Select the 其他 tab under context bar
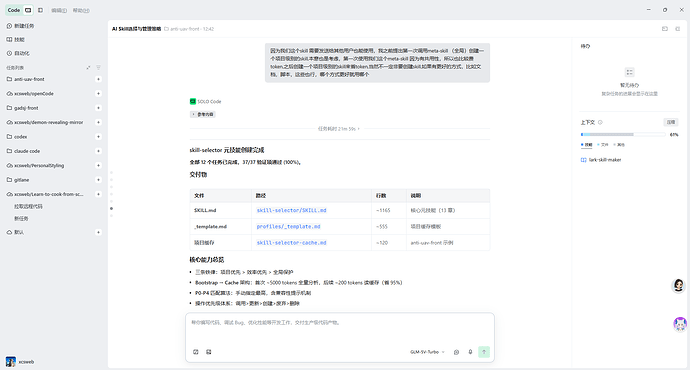The height and width of the screenshot is (370, 690). [619, 145]
